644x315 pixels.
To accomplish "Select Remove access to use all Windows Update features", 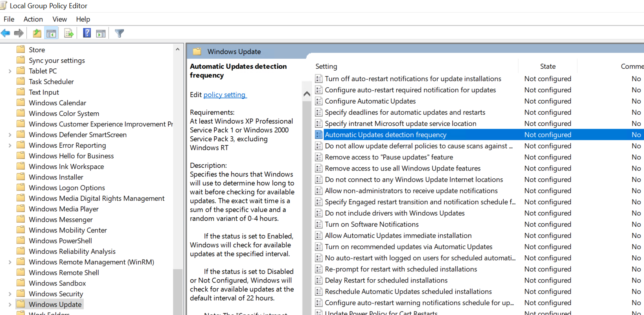I will point(403,168).
